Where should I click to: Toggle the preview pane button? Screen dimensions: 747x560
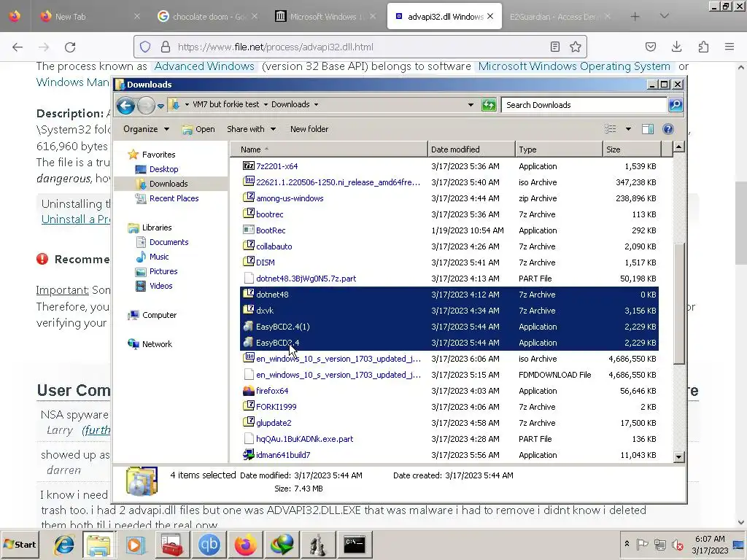point(648,129)
